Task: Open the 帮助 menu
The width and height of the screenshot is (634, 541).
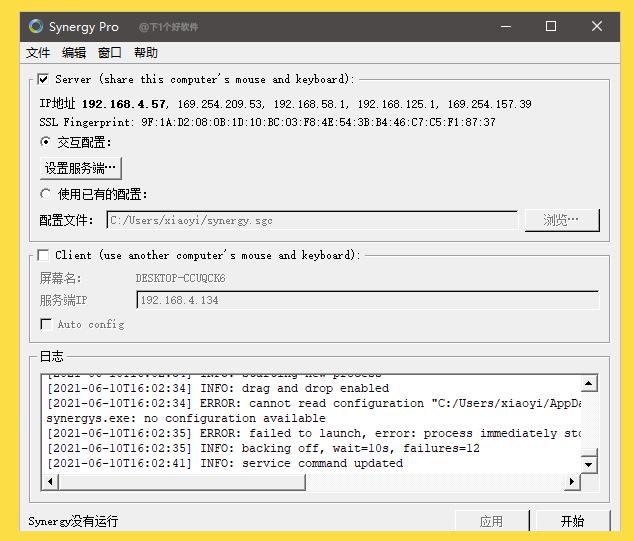Action: (x=146, y=53)
